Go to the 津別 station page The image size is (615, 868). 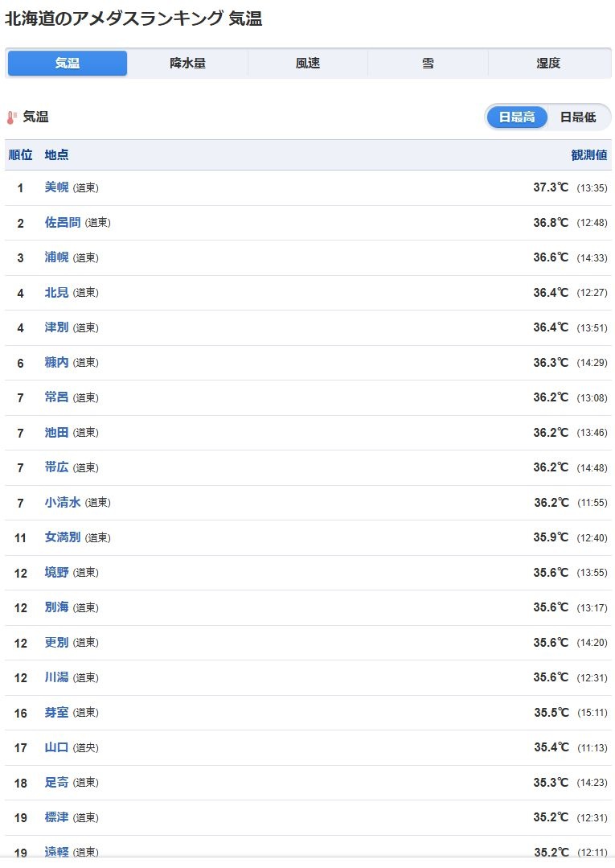click(x=56, y=327)
